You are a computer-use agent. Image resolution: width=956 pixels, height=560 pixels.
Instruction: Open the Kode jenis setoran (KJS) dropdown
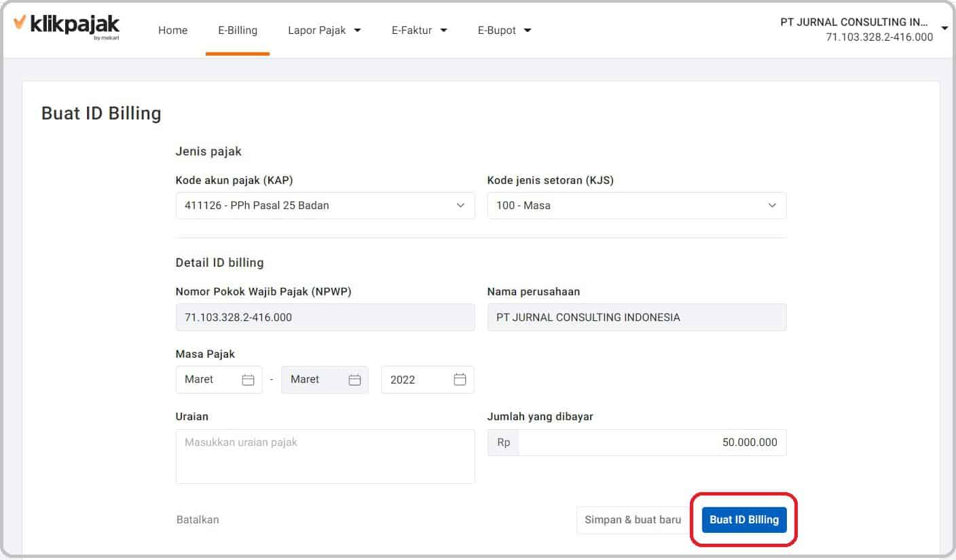tap(637, 205)
